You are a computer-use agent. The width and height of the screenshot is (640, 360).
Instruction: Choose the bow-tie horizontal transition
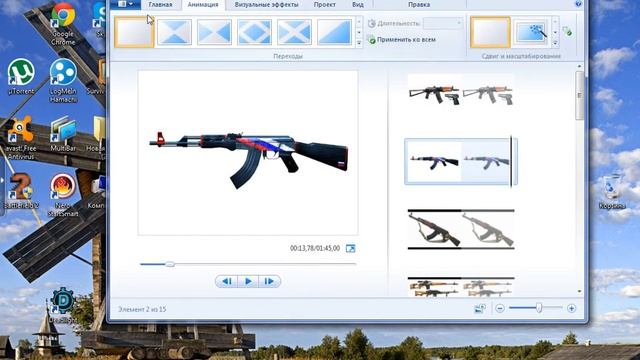click(214, 32)
